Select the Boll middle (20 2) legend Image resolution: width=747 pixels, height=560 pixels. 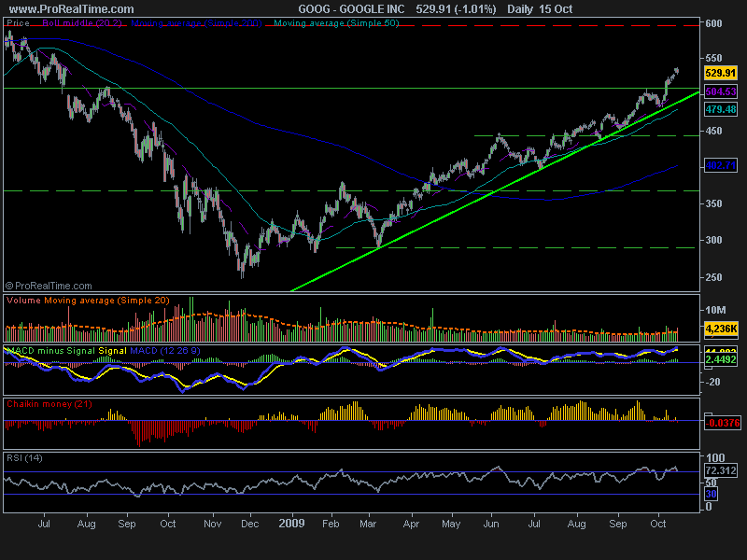[82, 22]
